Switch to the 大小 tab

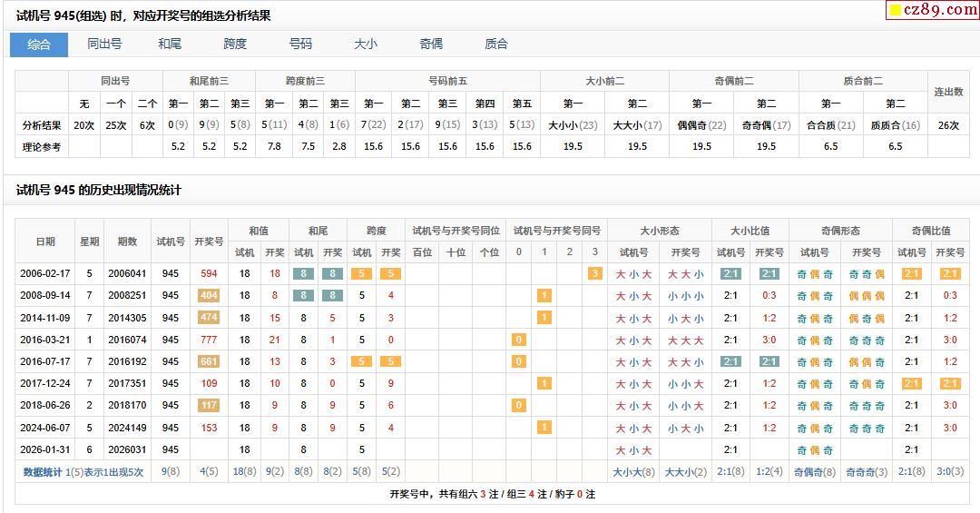tap(366, 44)
